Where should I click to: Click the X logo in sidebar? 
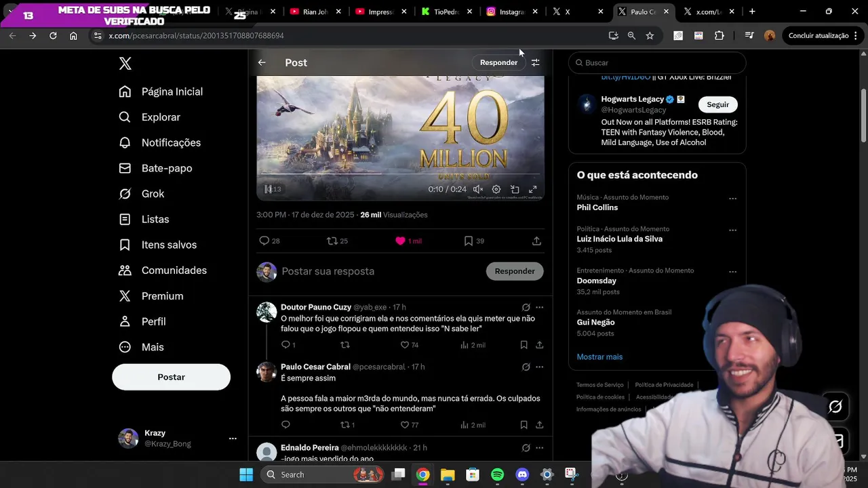point(125,64)
